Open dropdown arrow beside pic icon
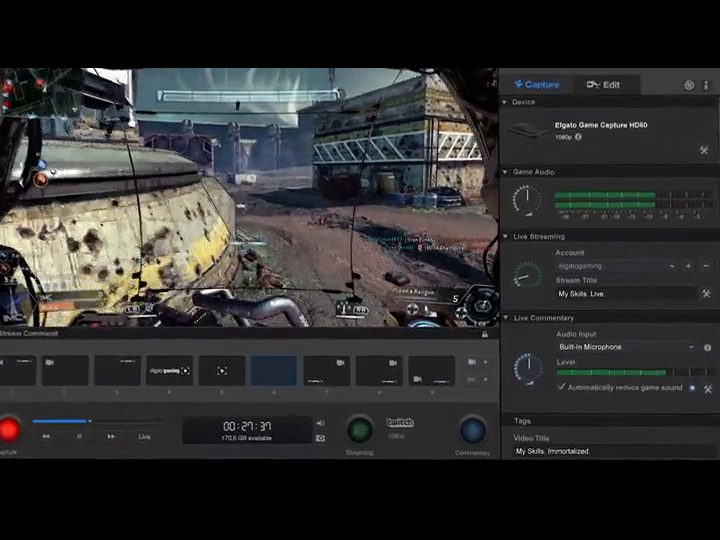720x540 pixels. click(486, 379)
